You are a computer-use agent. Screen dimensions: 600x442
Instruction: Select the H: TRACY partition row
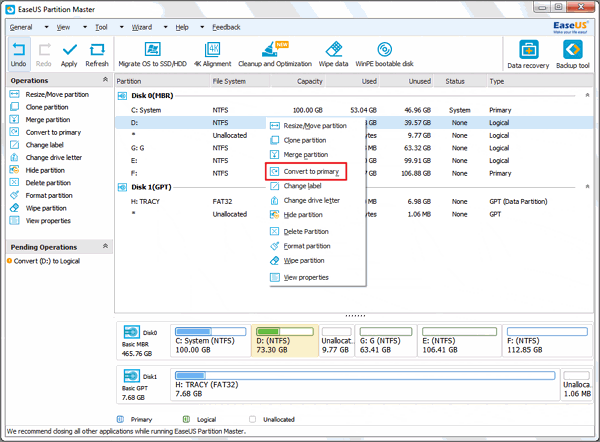click(x=354, y=202)
